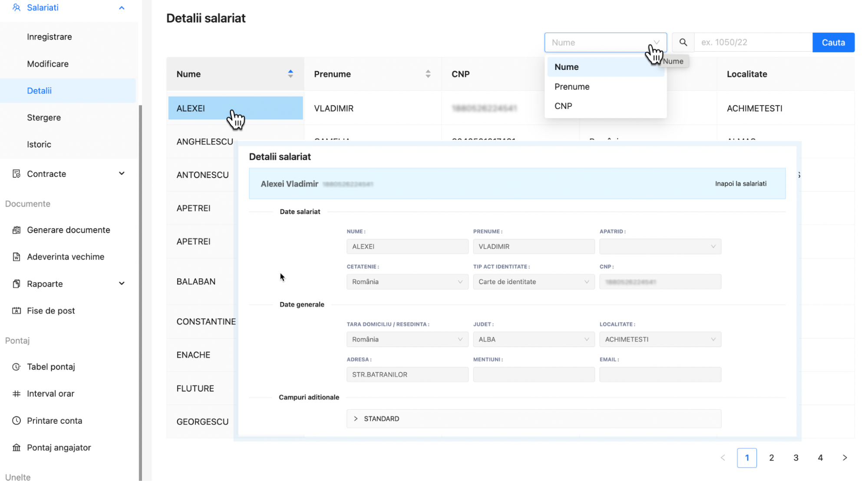This screenshot has height=481, width=868.
Task: Click the Email input field
Action: click(x=660, y=375)
